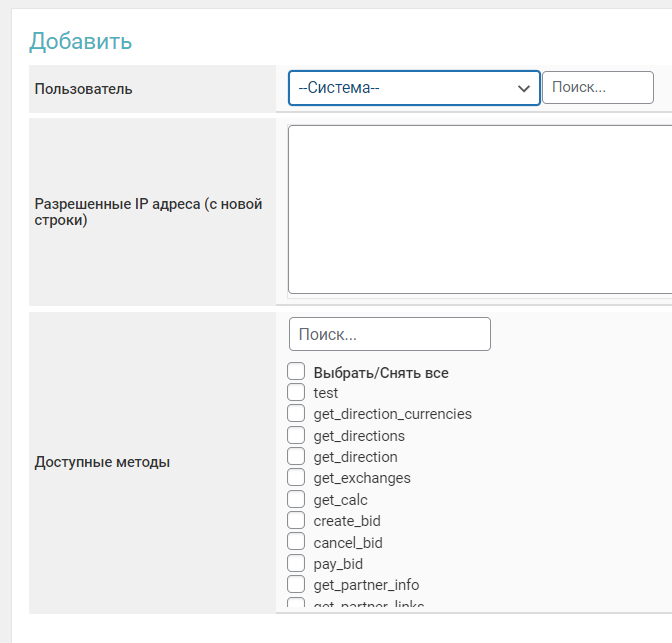The image size is (672, 643).
Task: Open the Пользователь dropdown showing --Система--
Action: coord(413,88)
